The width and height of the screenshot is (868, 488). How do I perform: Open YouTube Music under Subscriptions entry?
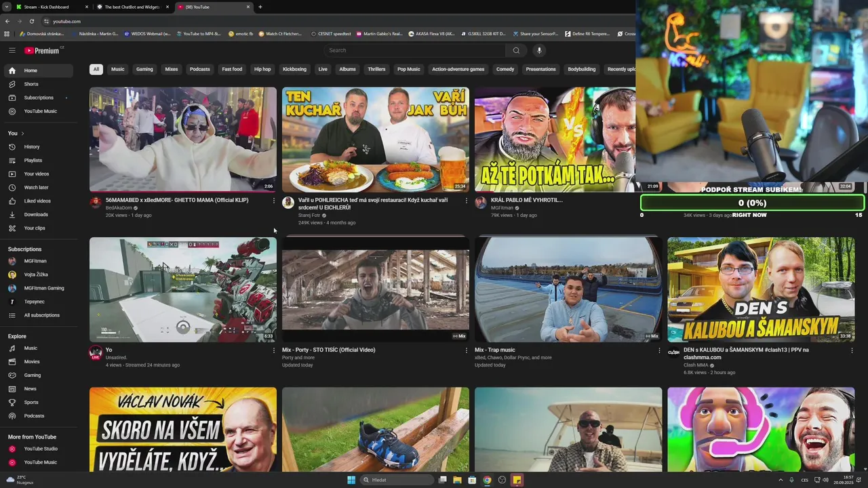pyautogui.click(x=40, y=111)
